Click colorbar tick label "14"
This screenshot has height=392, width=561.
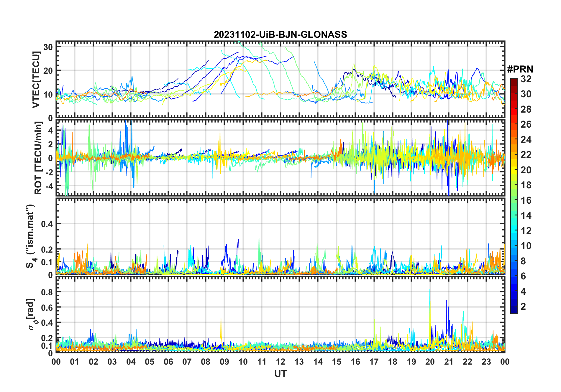[526, 215]
